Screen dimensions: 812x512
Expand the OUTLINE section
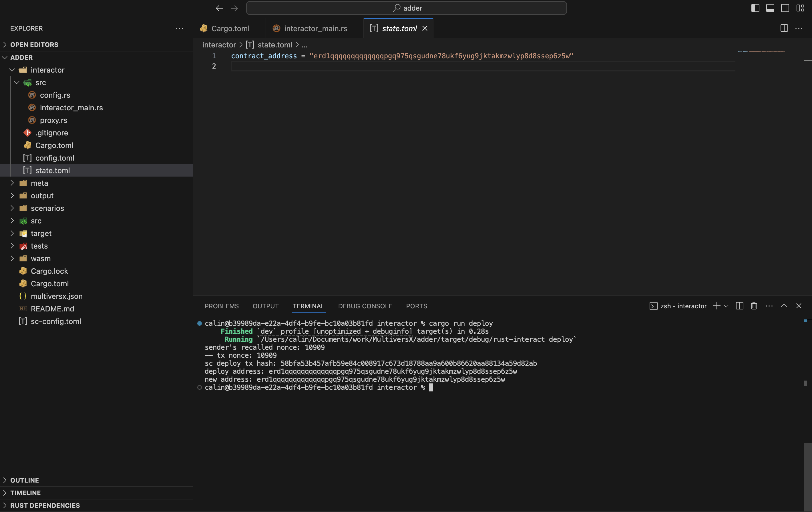click(x=96, y=480)
